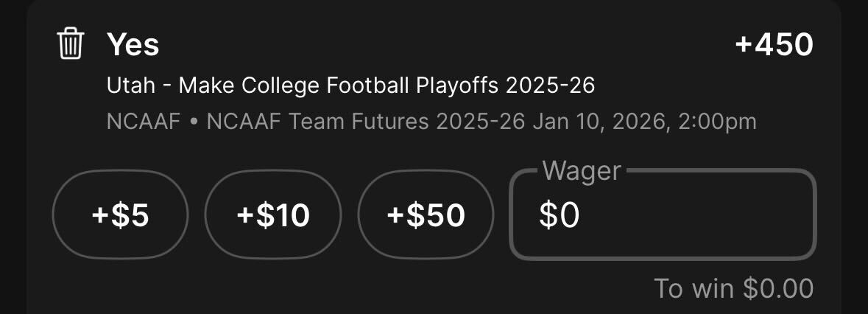Add fifty dollars using +$50 button
The image size is (868, 314).
pyautogui.click(x=426, y=214)
